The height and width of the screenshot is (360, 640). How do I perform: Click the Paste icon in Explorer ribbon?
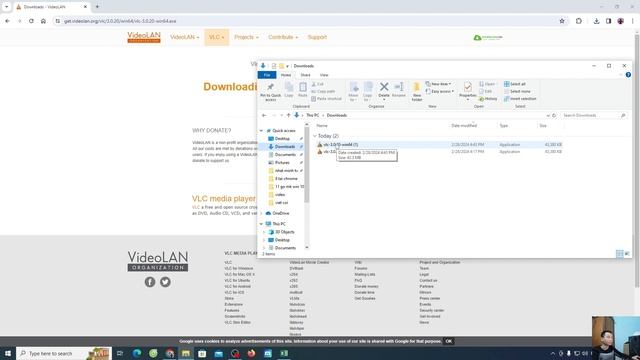[302, 87]
